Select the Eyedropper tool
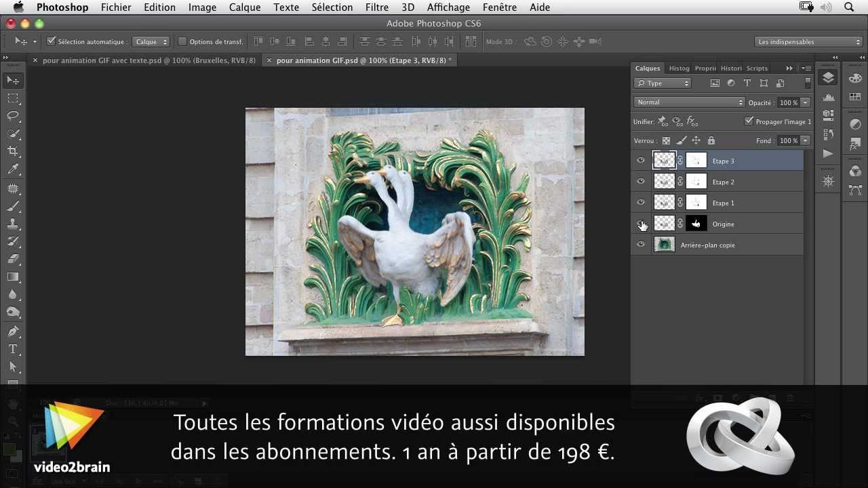This screenshot has width=868, height=488. (13, 169)
